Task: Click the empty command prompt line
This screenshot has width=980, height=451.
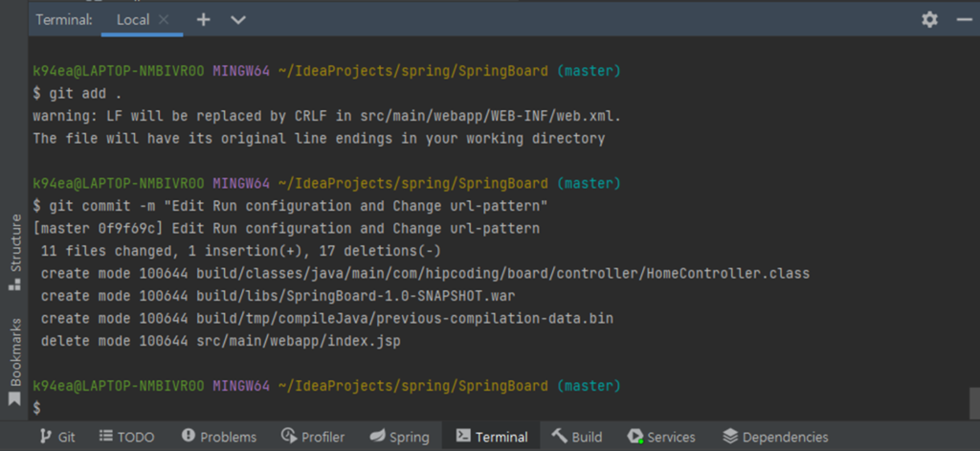Action: point(287,409)
